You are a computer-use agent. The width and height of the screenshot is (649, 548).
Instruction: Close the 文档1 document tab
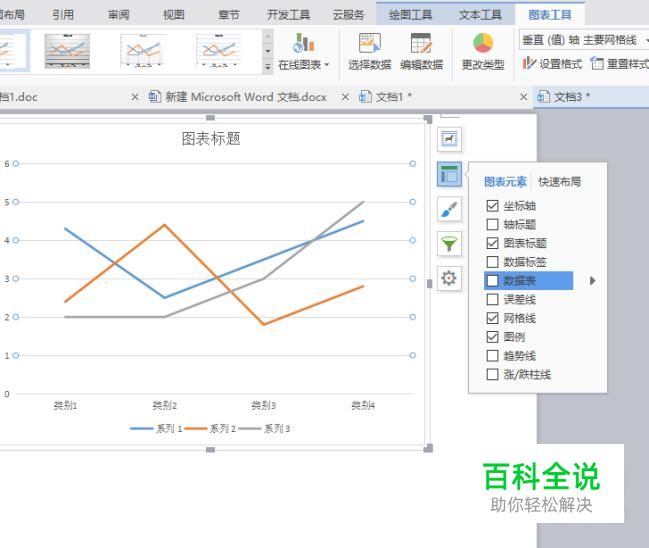click(x=524, y=97)
